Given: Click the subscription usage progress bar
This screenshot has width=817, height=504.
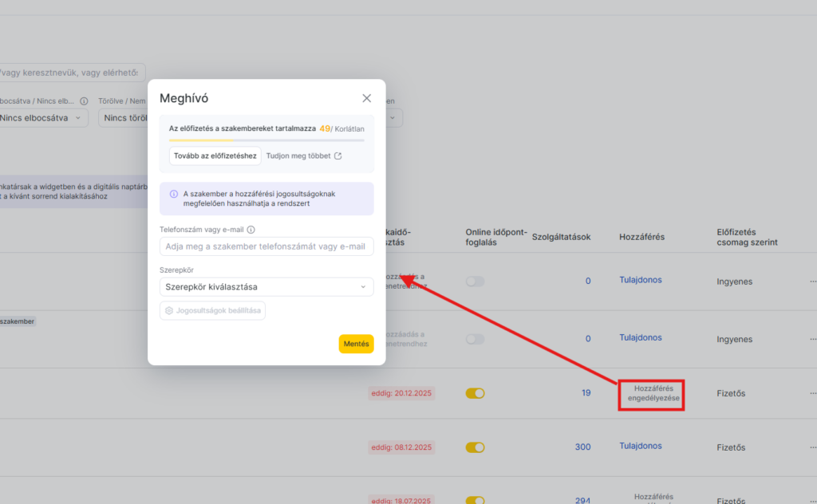Looking at the screenshot, I should [266, 140].
